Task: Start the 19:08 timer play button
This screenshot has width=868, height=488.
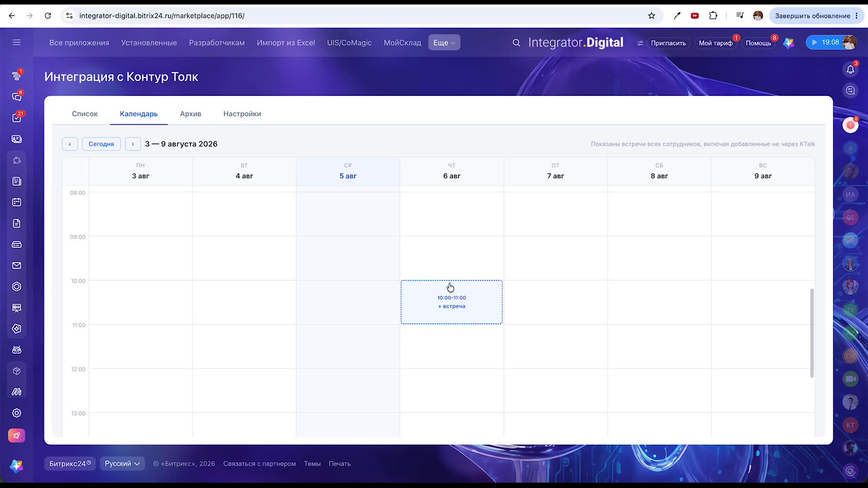Action: pyautogui.click(x=814, y=42)
